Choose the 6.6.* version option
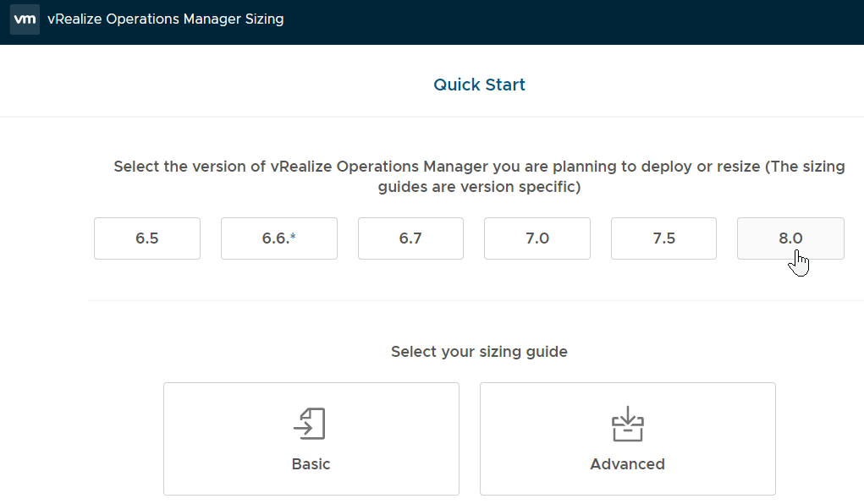This screenshot has height=504, width=864. coord(278,238)
